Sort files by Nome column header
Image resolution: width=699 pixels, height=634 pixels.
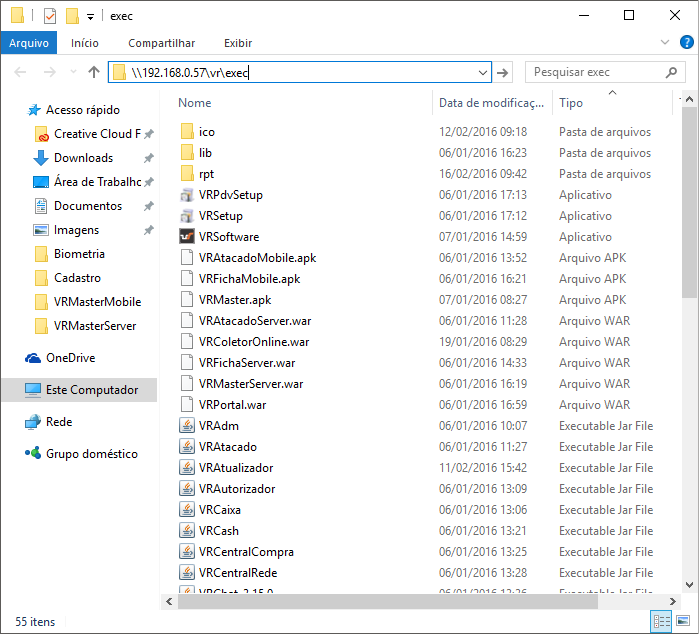195,103
